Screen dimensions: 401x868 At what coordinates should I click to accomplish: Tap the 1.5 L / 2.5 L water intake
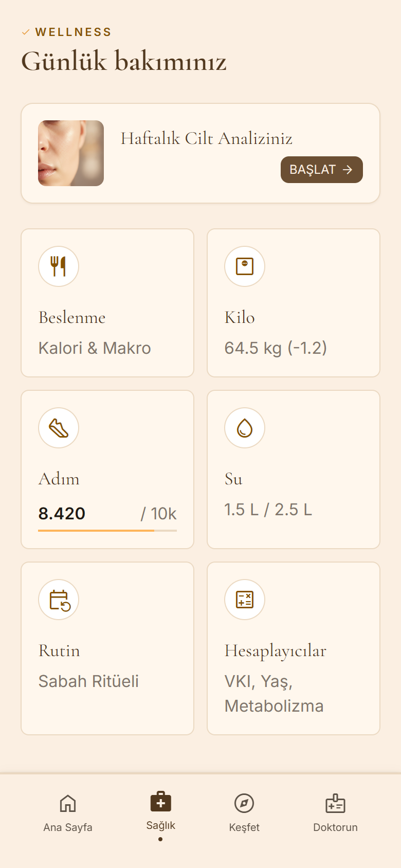(x=268, y=510)
